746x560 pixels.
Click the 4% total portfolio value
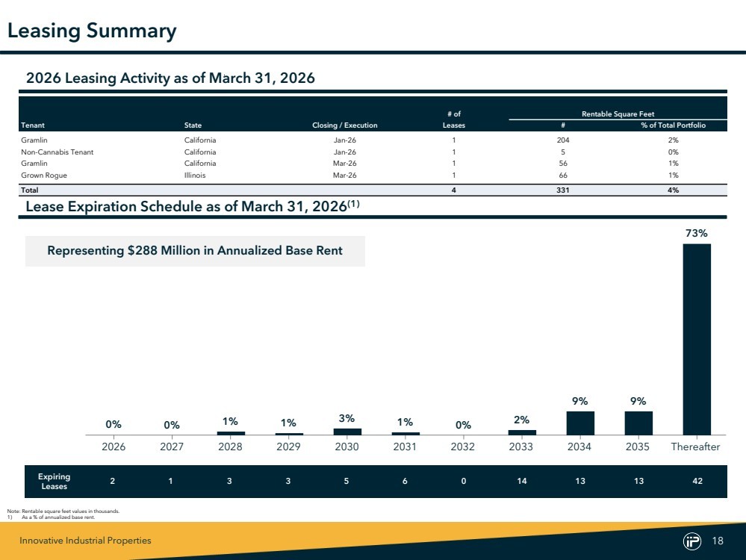click(674, 190)
